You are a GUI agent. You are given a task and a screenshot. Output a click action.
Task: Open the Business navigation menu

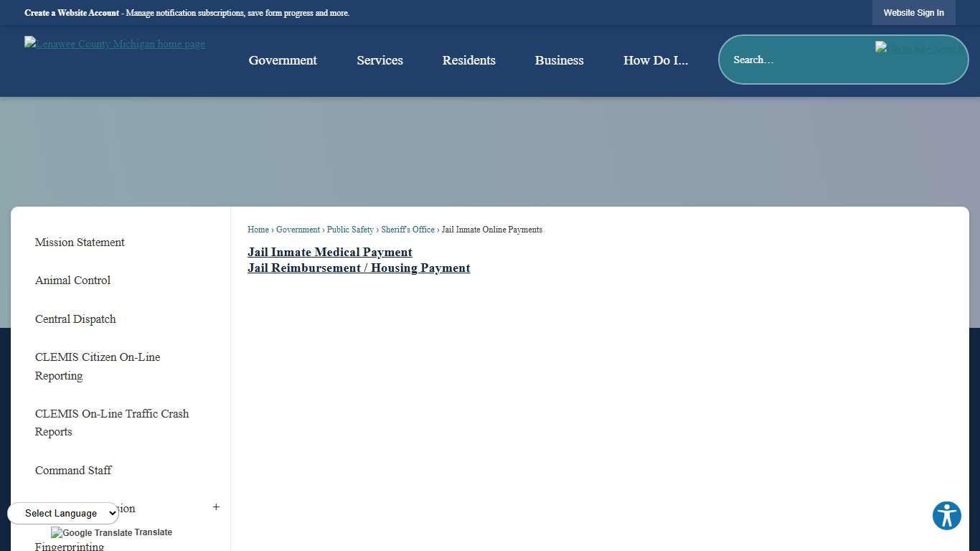pos(559,60)
